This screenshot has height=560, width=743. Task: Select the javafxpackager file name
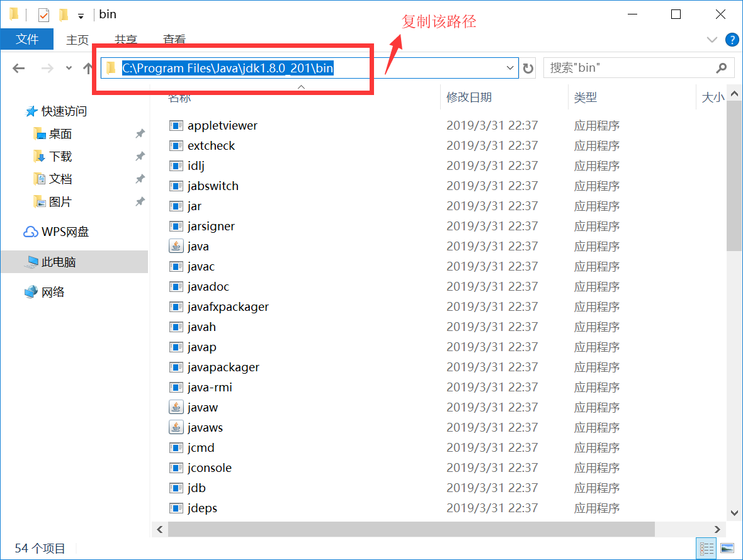point(228,307)
